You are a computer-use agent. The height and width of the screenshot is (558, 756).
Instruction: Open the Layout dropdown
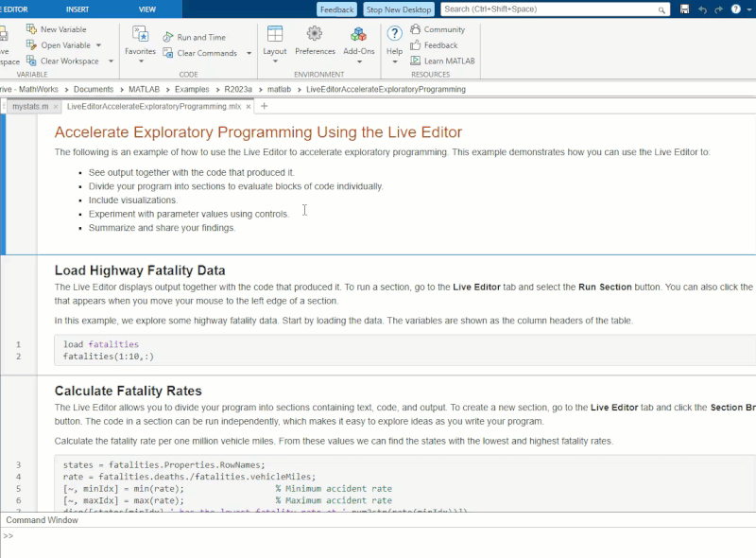pyautogui.click(x=275, y=61)
